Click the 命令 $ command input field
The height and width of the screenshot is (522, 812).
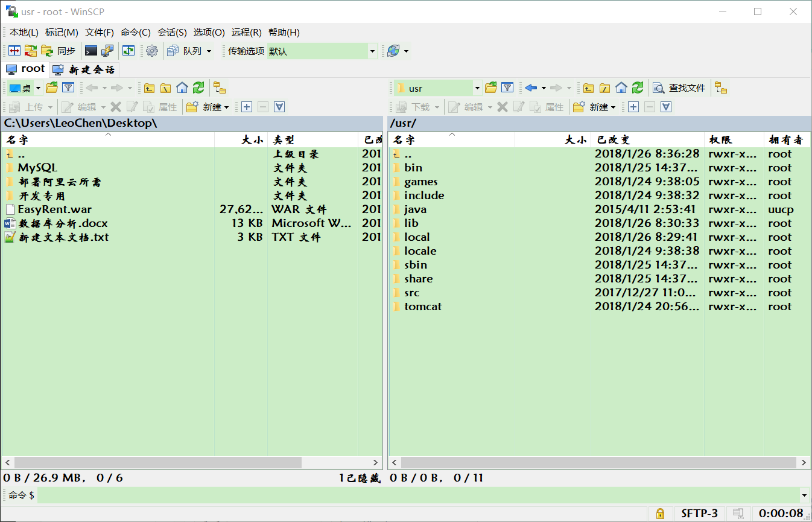click(x=417, y=495)
